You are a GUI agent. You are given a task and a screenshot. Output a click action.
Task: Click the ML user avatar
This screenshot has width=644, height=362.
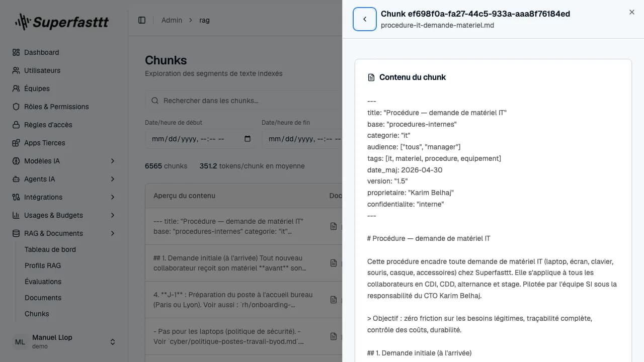click(20, 342)
